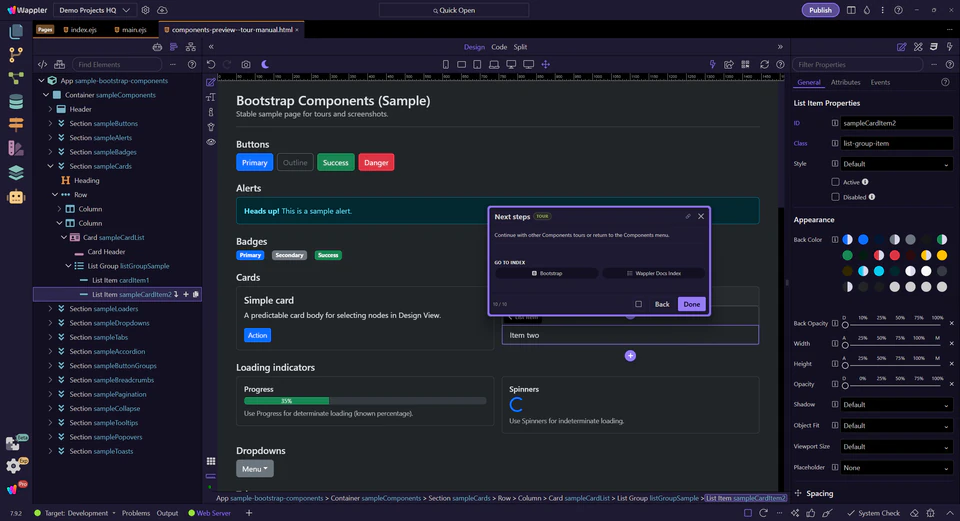Image resolution: width=960 pixels, height=521 pixels.
Task: Click the text tool in design toolbar
Action: pyautogui.click(x=211, y=97)
